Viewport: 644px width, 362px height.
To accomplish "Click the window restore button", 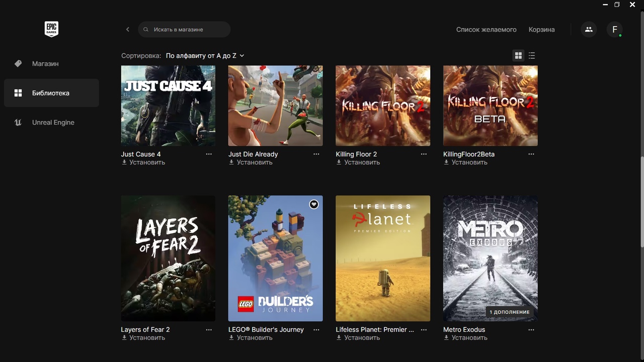I will pyautogui.click(x=617, y=5).
